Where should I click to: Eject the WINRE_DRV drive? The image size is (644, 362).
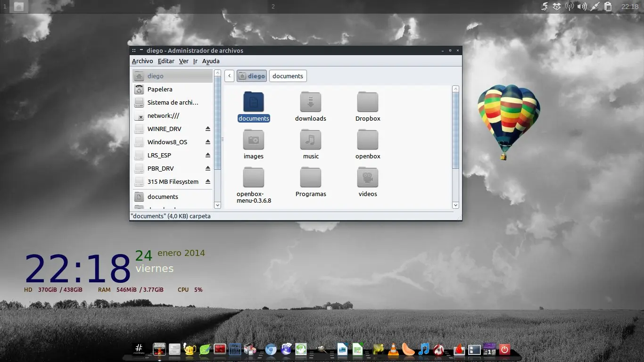coord(207,129)
